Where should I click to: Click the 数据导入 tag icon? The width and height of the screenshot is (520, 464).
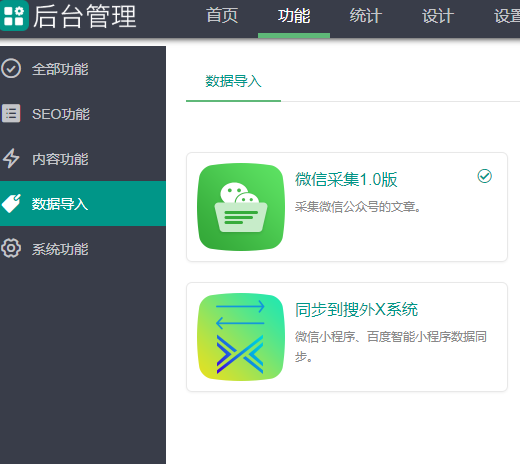(11, 203)
